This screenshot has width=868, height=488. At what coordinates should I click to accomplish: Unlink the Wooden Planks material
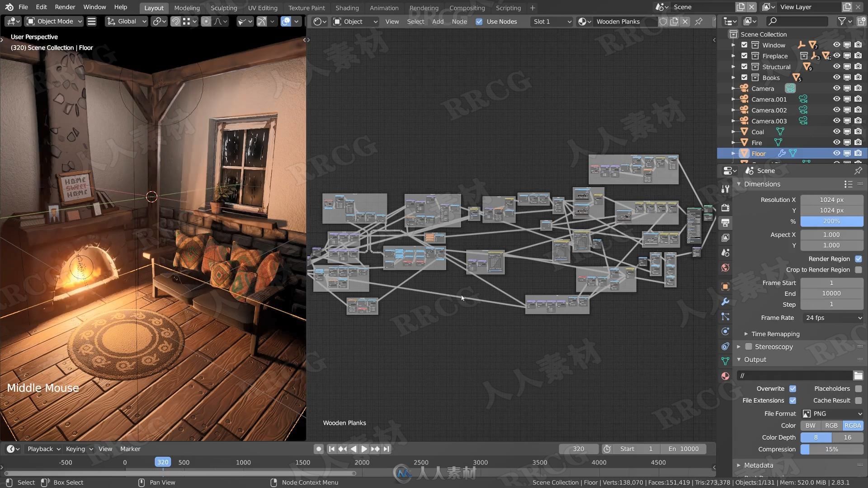(685, 21)
